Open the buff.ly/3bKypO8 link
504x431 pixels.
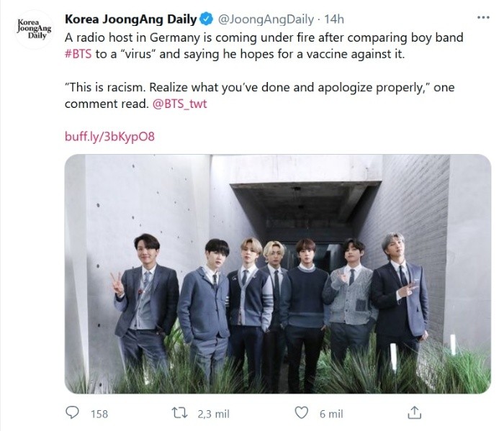[x=109, y=136]
